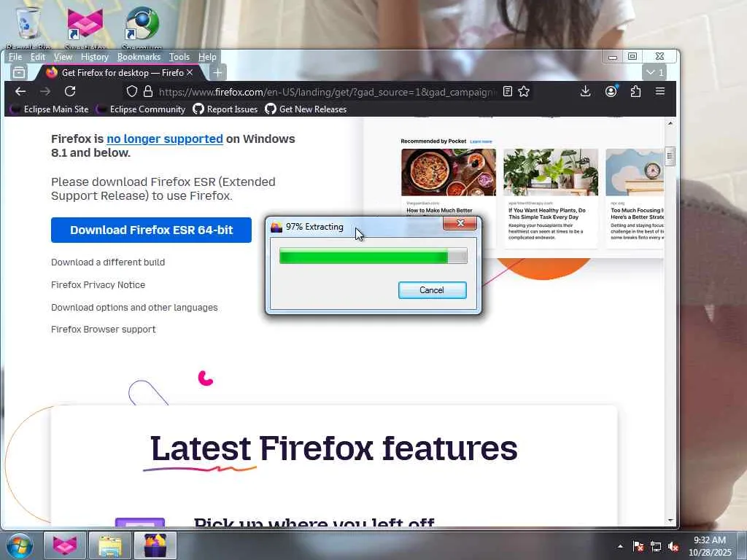Click Download a different build

[108, 262]
